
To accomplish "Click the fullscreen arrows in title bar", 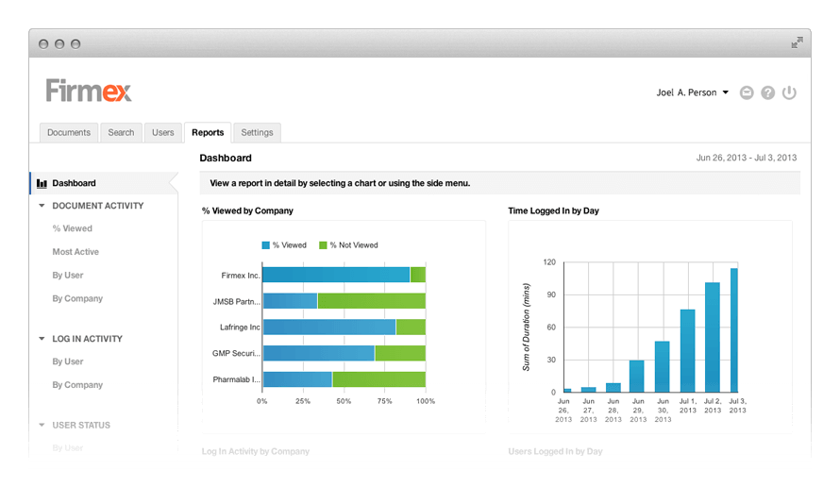I will 798,42.
